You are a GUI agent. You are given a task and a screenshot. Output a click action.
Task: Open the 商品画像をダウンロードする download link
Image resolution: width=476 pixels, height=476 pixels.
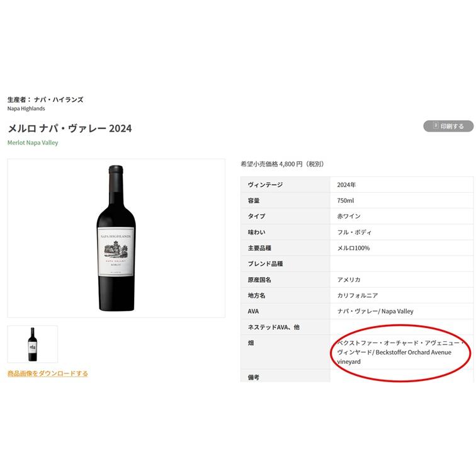[x=48, y=373]
